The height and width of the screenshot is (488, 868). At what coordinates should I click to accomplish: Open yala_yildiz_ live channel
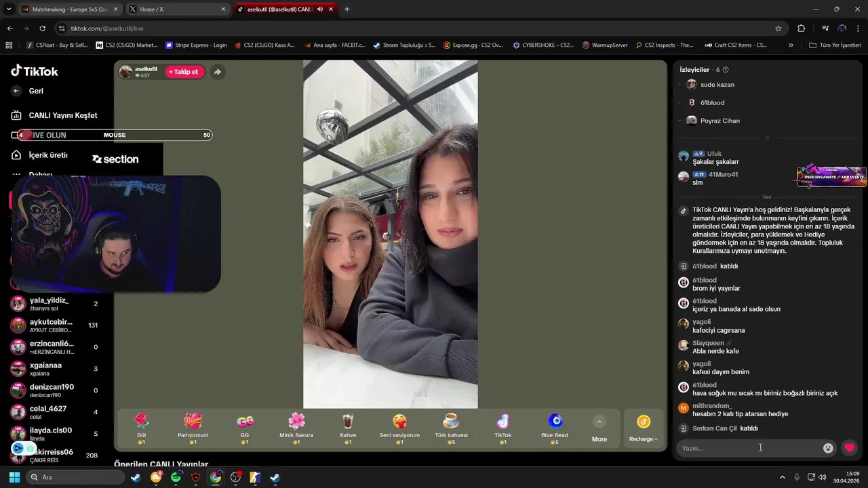(54, 304)
